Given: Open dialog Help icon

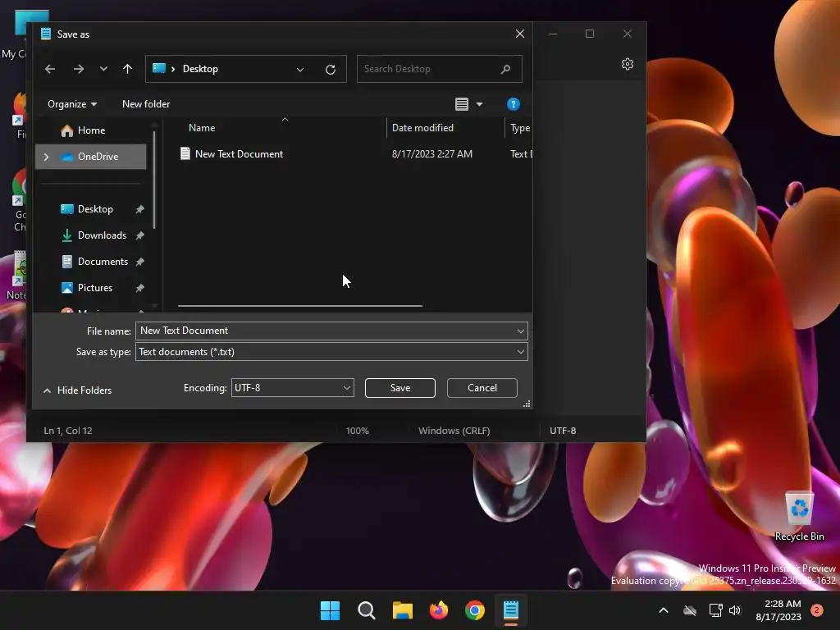Looking at the screenshot, I should (x=514, y=104).
